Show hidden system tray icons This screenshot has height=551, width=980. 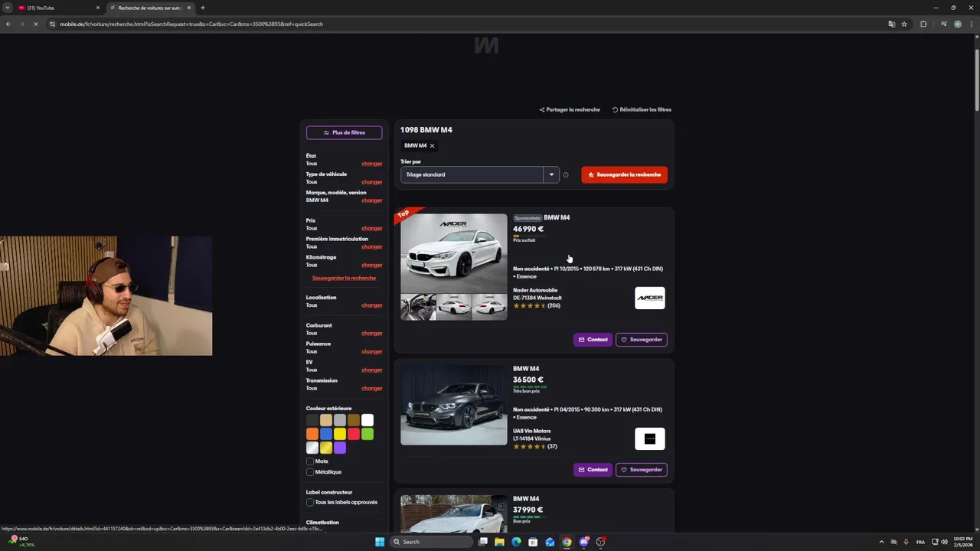pyautogui.click(x=881, y=542)
